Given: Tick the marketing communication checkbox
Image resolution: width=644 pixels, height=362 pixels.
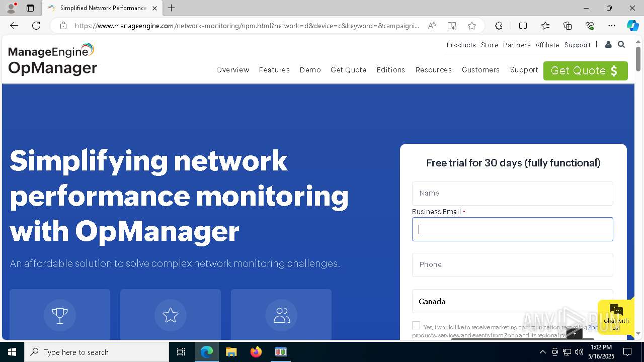Looking at the screenshot, I should (x=416, y=326).
